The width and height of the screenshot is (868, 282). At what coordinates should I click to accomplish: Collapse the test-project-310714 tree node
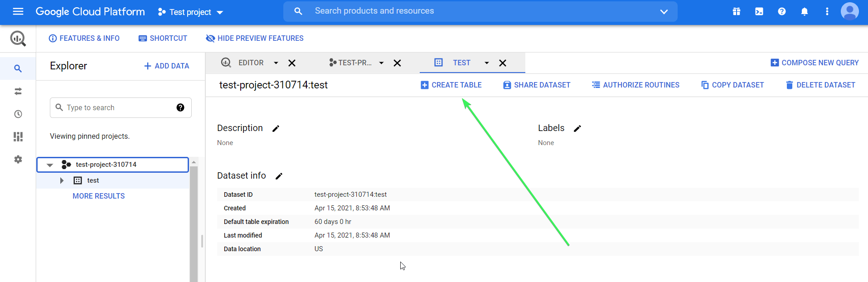click(50, 165)
